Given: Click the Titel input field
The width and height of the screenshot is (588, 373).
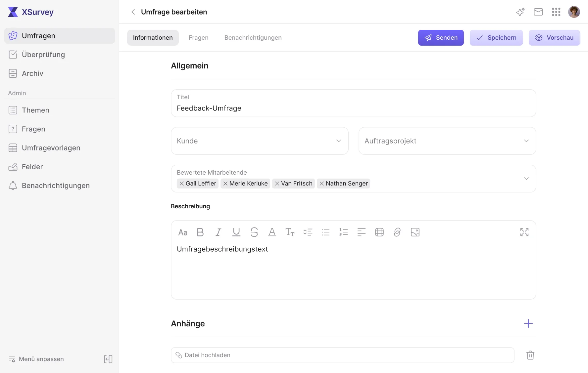Looking at the screenshot, I should 354,103.
